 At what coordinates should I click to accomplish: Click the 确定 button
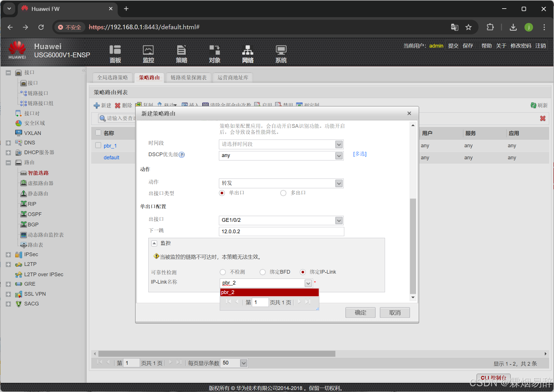coord(360,313)
